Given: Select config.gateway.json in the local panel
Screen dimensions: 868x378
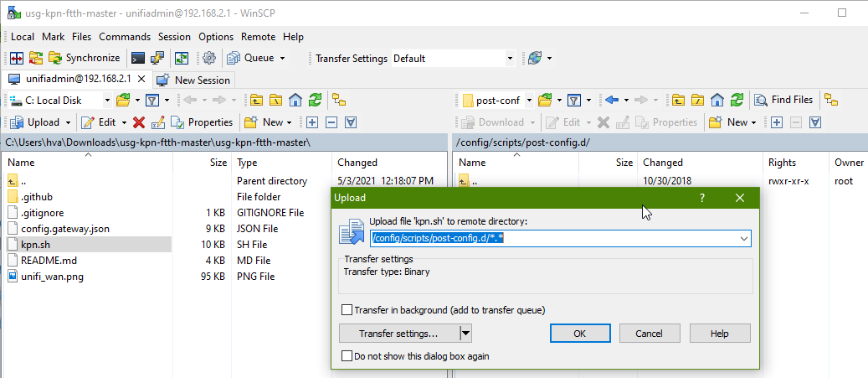Looking at the screenshot, I should (x=65, y=228).
